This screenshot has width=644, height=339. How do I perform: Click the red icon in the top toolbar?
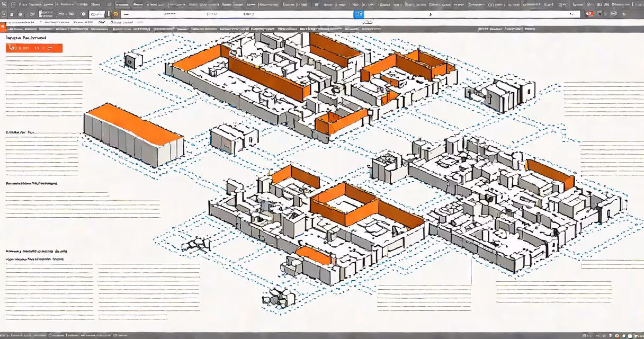[x=589, y=14]
